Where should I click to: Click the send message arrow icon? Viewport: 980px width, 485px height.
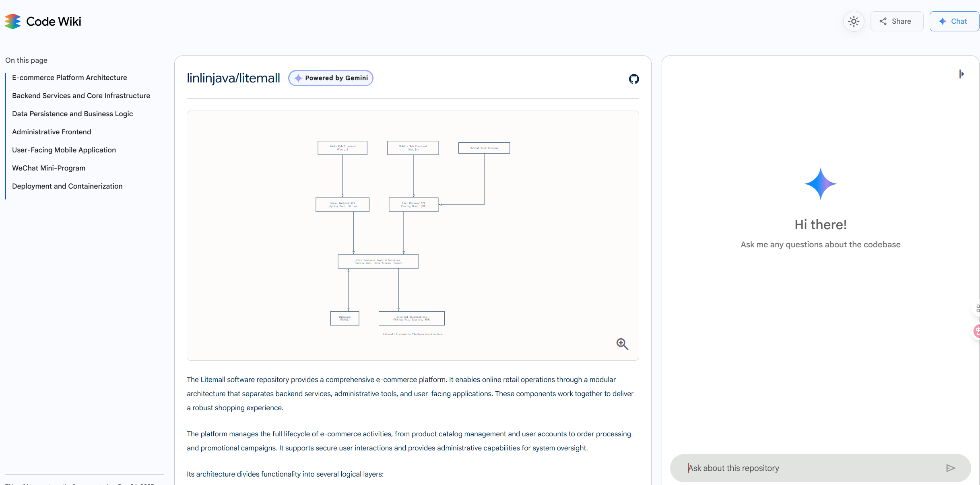pyautogui.click(x=950, y=468)
